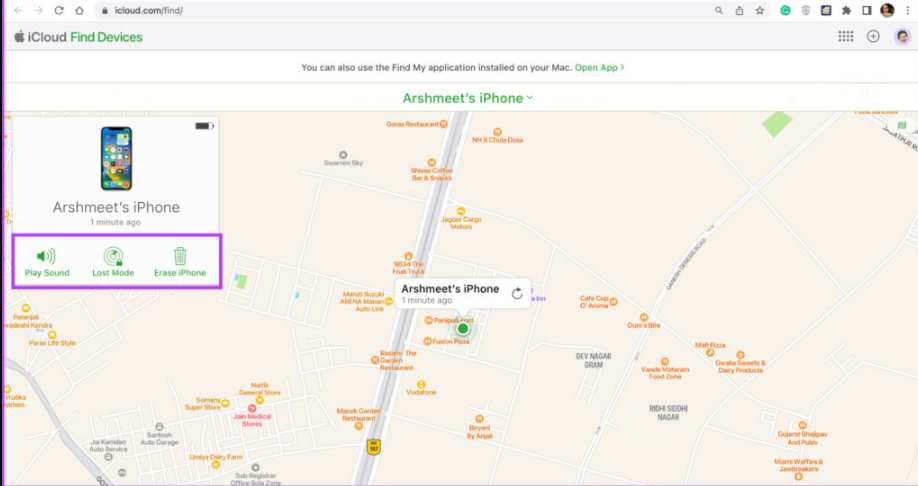
Task: Click the Vodafone map marker
Action: (x=420, y=385)
